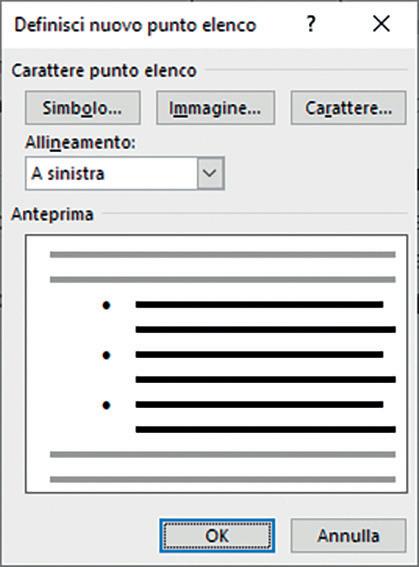Click the Carattere punto elenco group label

(x=104, y=71)
